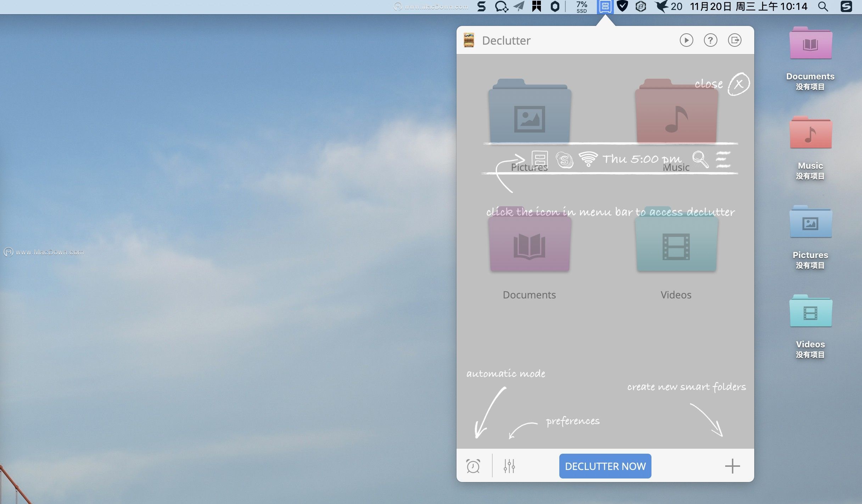Click the date and time in menu bar

(748, 6)
